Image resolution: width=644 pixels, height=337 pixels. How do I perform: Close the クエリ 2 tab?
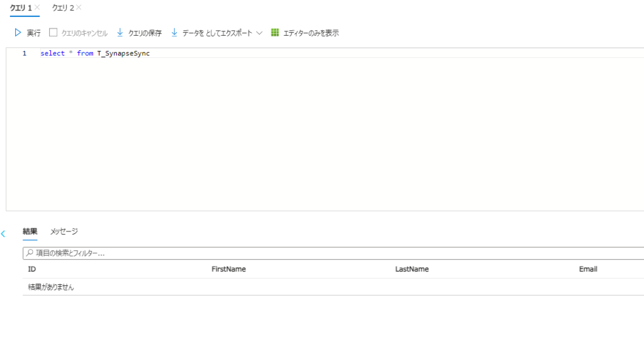point(79,8)
